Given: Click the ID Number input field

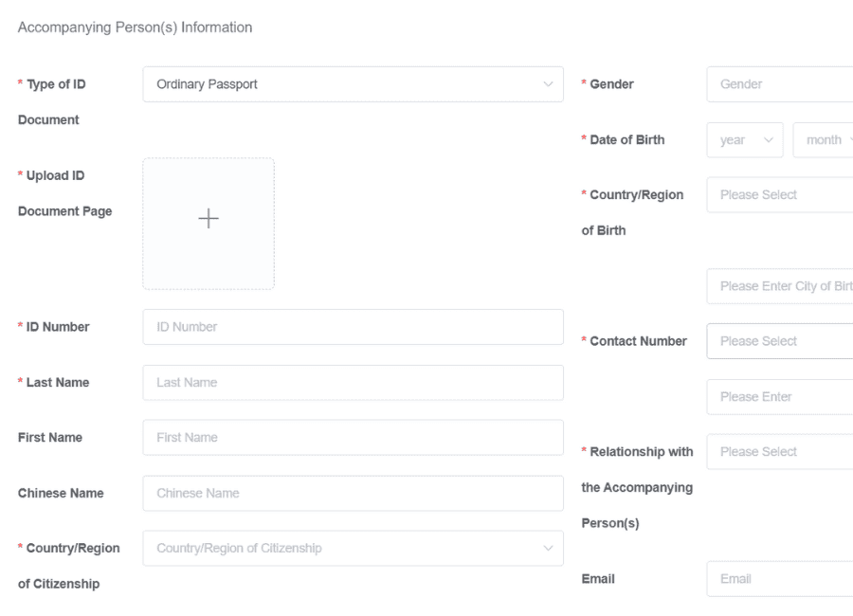Looking at the screenshot, I should click(353, 327).
